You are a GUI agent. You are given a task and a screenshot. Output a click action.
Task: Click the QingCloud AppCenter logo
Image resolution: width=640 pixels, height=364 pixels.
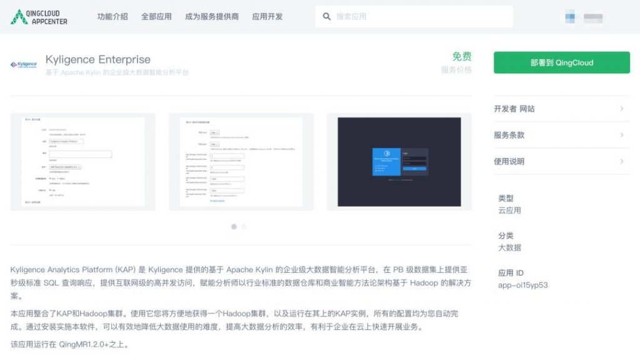point(39,17)
